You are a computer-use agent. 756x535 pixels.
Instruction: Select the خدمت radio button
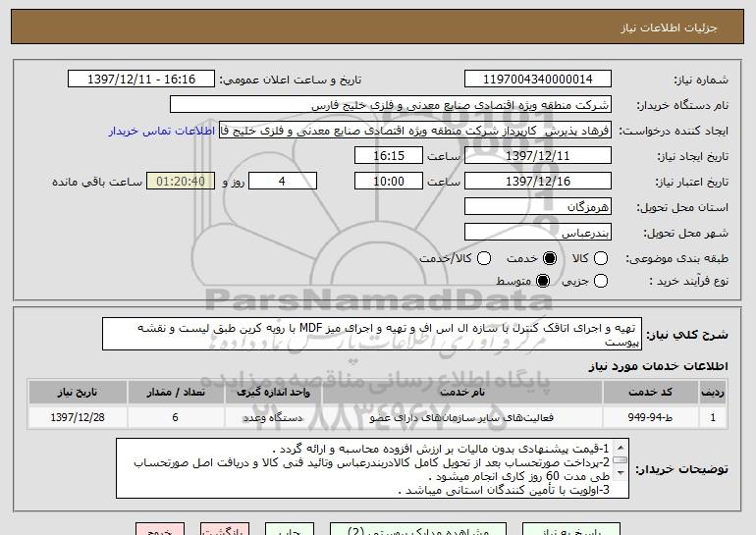(549, 258)
